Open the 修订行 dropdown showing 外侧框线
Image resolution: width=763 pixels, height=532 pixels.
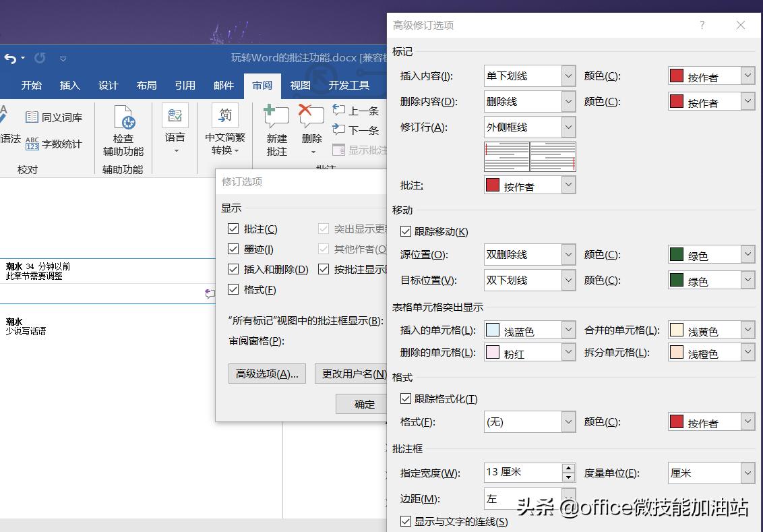[x=568, y=127]
